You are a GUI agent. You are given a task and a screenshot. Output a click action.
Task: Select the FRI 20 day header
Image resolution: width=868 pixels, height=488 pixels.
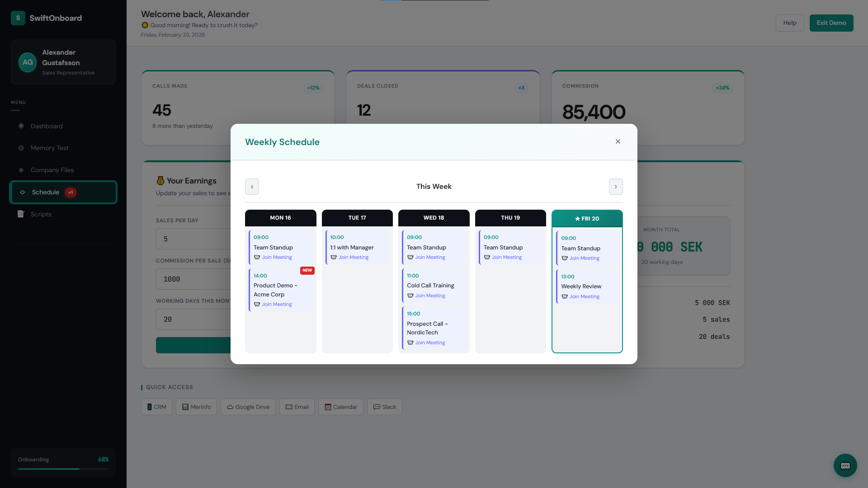click(587, 219)
